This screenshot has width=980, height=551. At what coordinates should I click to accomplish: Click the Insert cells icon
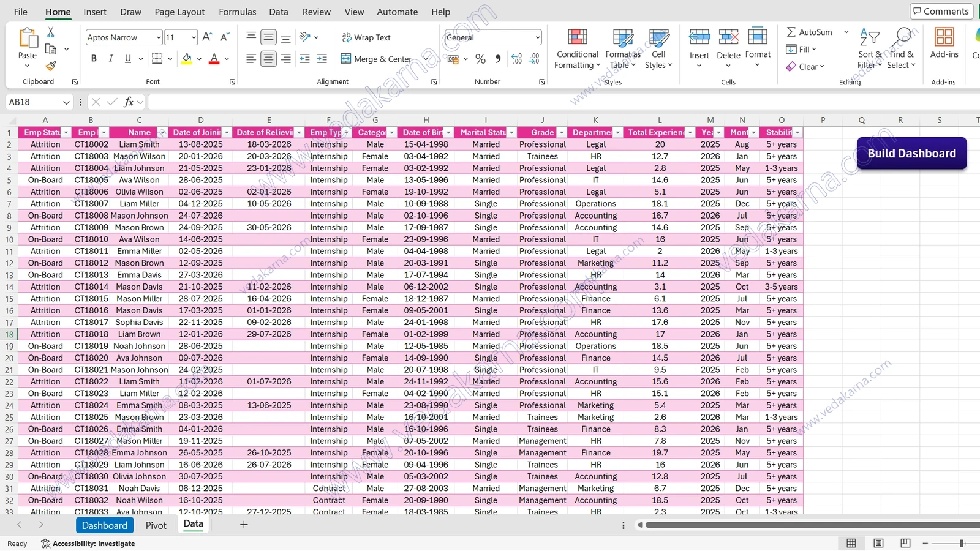699,37
